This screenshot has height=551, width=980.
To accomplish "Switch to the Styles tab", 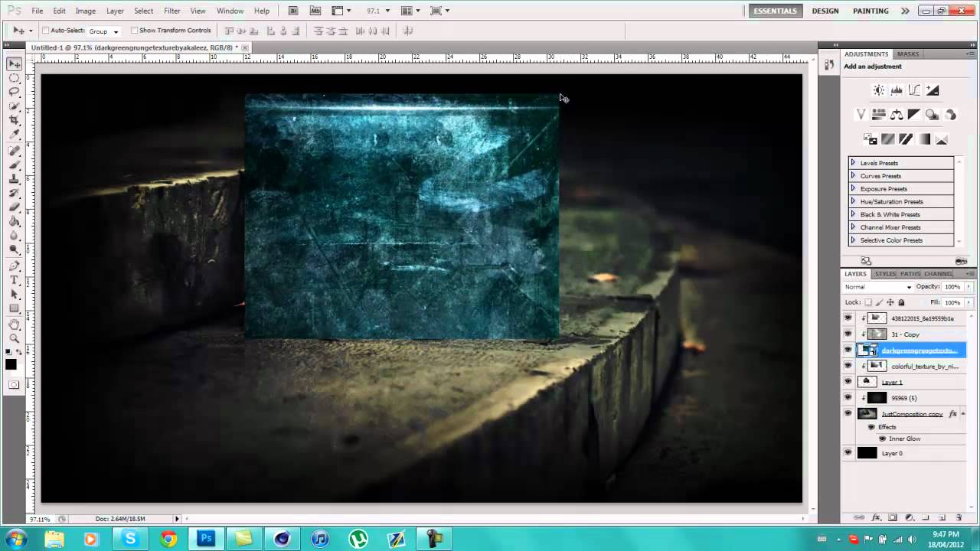I will 885,274.
